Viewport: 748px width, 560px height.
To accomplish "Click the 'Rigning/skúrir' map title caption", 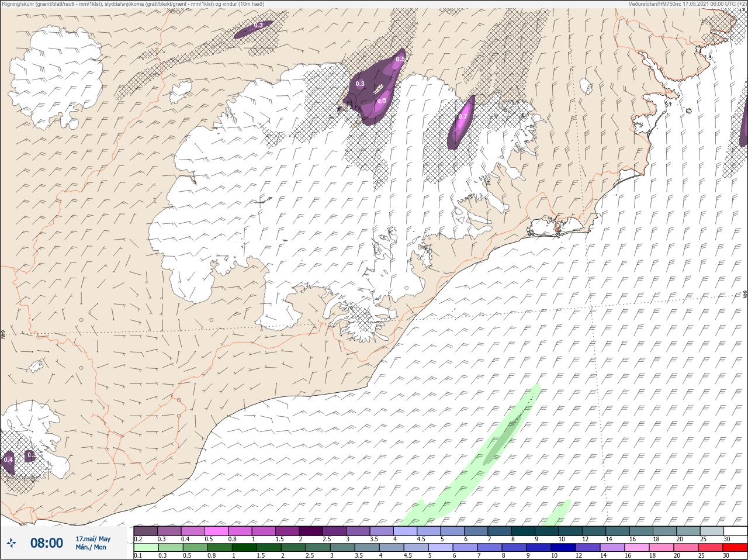I will [x=133, y=4].
